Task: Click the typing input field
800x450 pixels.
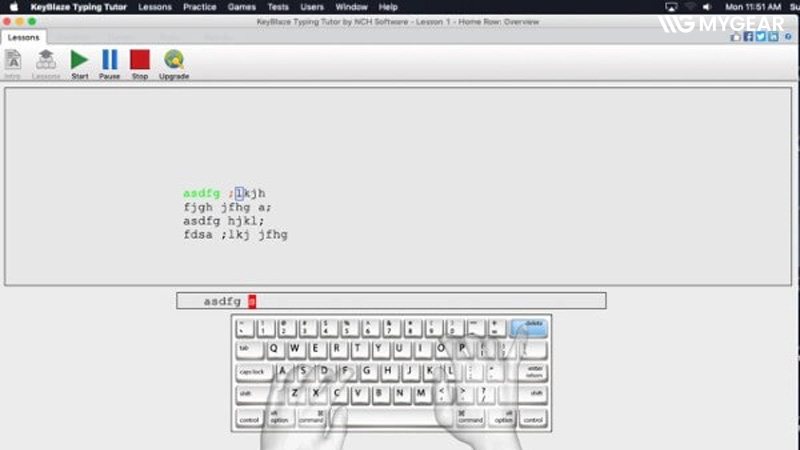Action: pos(390,301)
